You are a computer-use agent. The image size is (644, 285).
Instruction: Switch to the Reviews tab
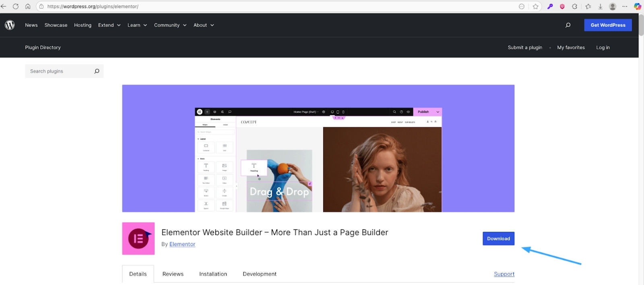[173, 274]
